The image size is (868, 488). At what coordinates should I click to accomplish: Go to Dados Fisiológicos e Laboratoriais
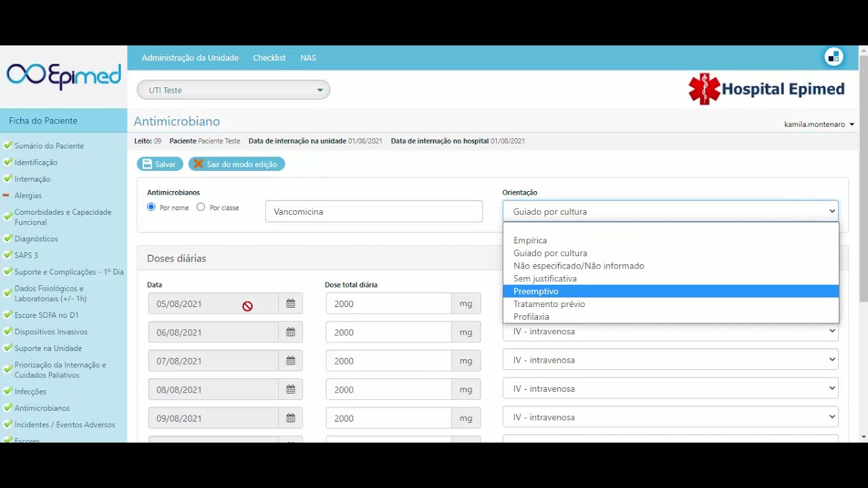[x=51, y=293]
